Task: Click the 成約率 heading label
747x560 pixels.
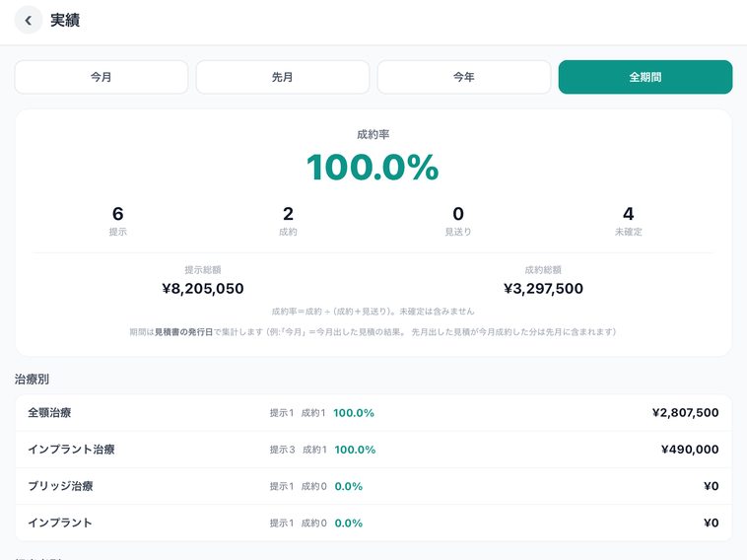Action: [x=373, y=134]
